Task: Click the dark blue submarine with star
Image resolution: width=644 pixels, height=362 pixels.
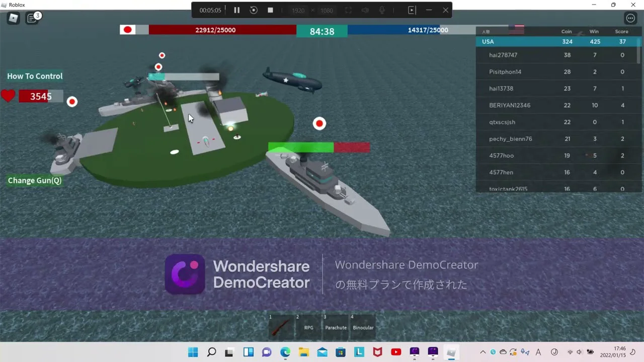Action: tap(292, 80)
